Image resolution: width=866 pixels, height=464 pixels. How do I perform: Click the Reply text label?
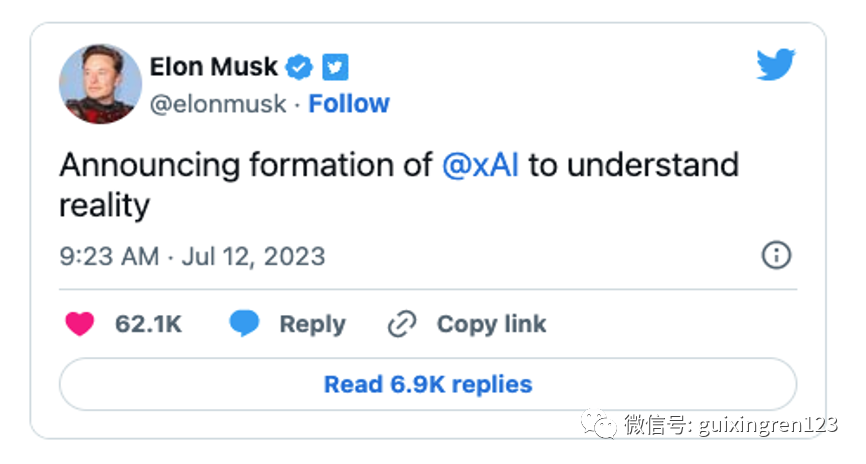click(312, 324)
